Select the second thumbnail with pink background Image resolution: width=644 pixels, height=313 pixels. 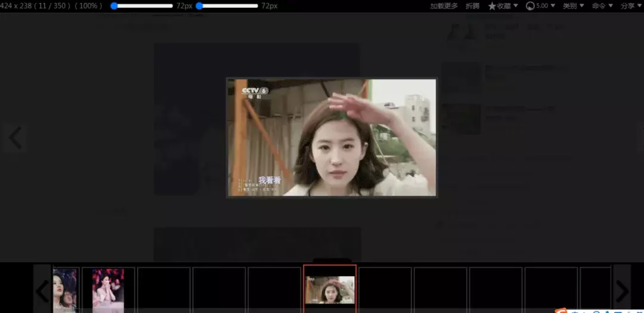[108, 290]
